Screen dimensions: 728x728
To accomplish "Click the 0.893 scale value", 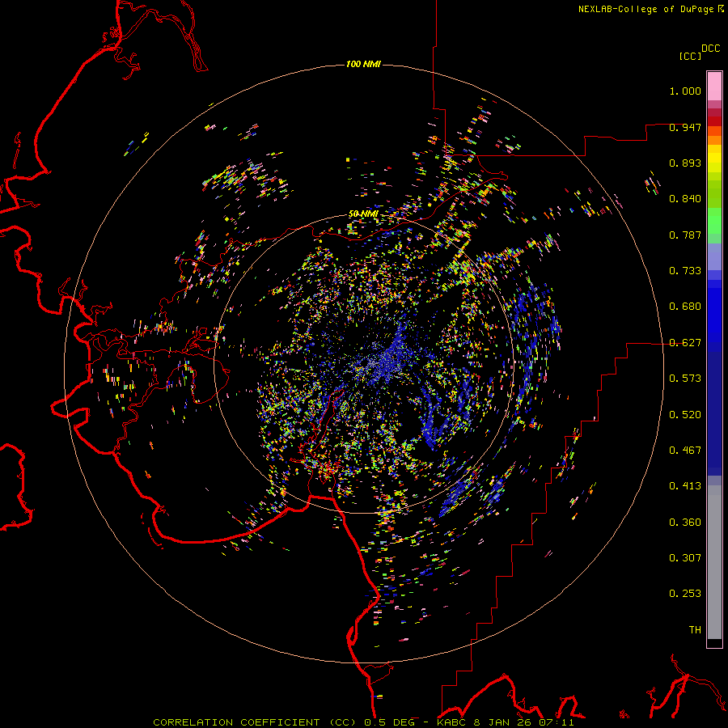I will [685, 163].
